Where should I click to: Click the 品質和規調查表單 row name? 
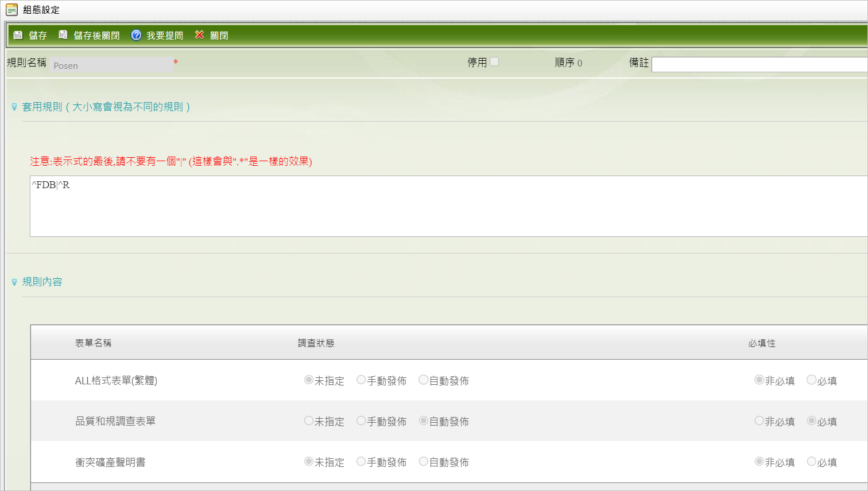pyautogui.click(x=115, y=421)
